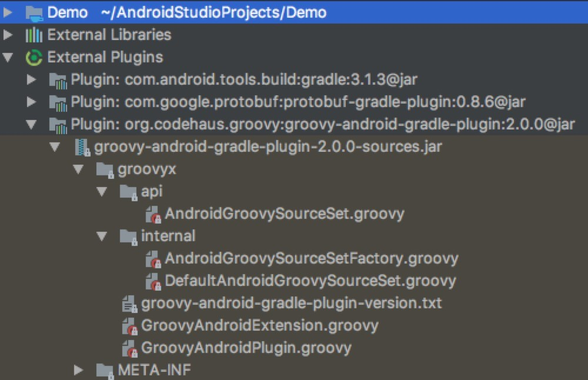Screen dimensions: 588x380
Task: Select the groovyx folder name
Action: click(x=146, y=169)
